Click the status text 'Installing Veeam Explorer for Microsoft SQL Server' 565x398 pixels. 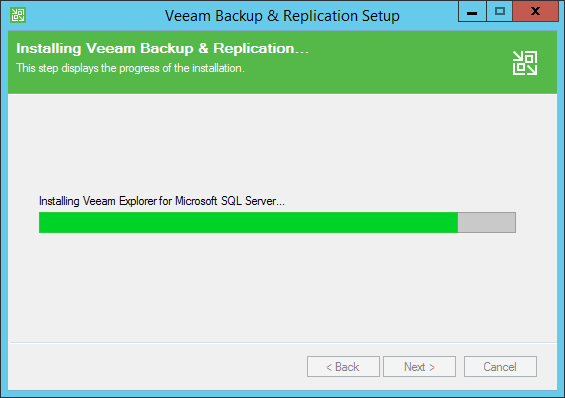click(162, 201)
